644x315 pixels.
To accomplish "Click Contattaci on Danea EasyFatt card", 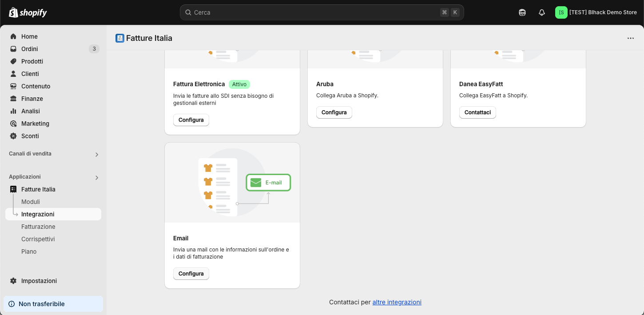I will pos(477,112).
